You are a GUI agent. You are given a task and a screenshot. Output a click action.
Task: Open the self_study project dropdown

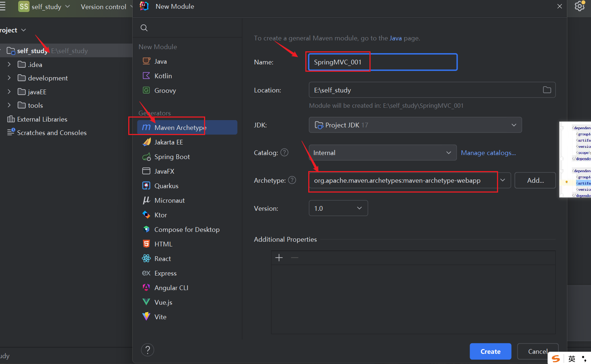click(51, 7)
